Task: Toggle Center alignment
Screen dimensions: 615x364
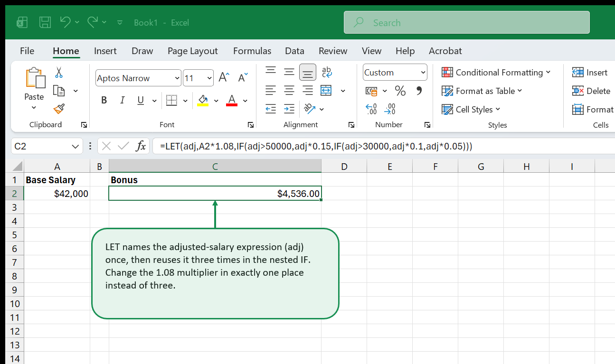Action: tap(289, 90)
